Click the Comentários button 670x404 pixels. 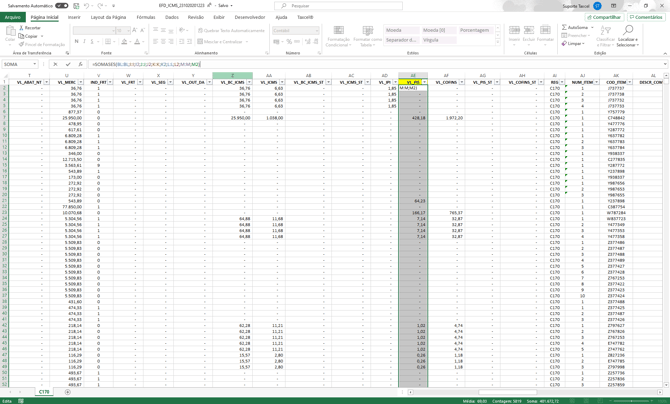point(646,17)
